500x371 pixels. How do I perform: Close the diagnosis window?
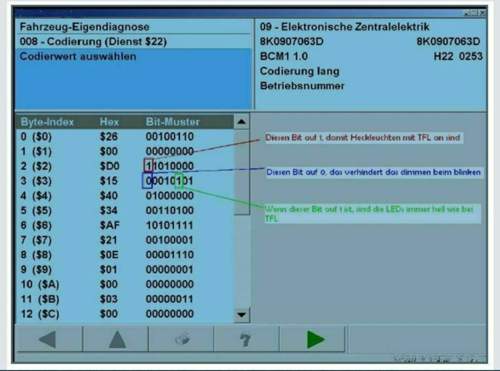pyautogui.click(x=482, y=13)
